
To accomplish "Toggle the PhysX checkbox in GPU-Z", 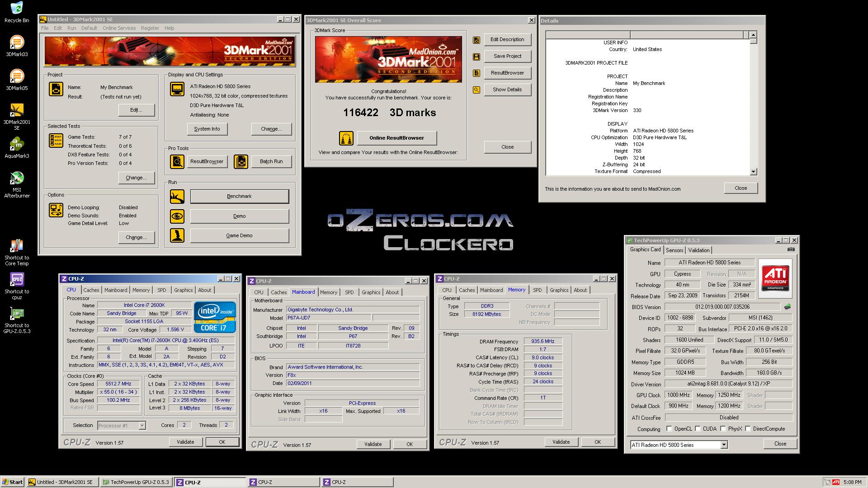I will point(723,429).
